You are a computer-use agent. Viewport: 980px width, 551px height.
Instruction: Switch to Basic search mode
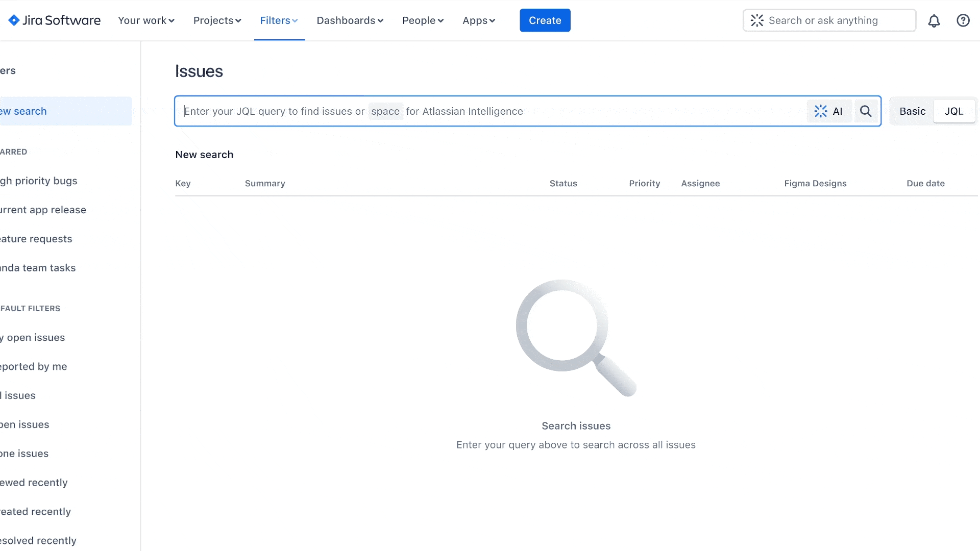click(912, 111)
